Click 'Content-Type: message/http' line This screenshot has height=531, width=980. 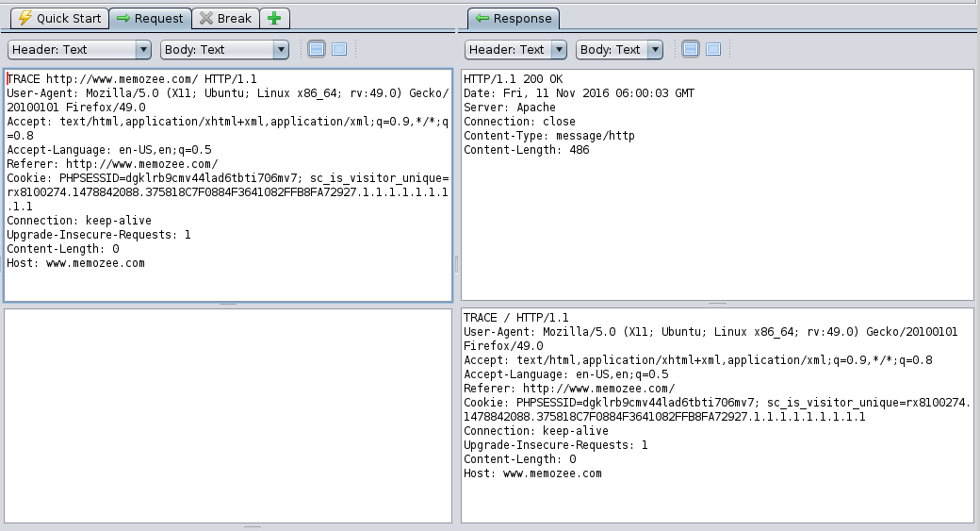[x=548, y=135]
